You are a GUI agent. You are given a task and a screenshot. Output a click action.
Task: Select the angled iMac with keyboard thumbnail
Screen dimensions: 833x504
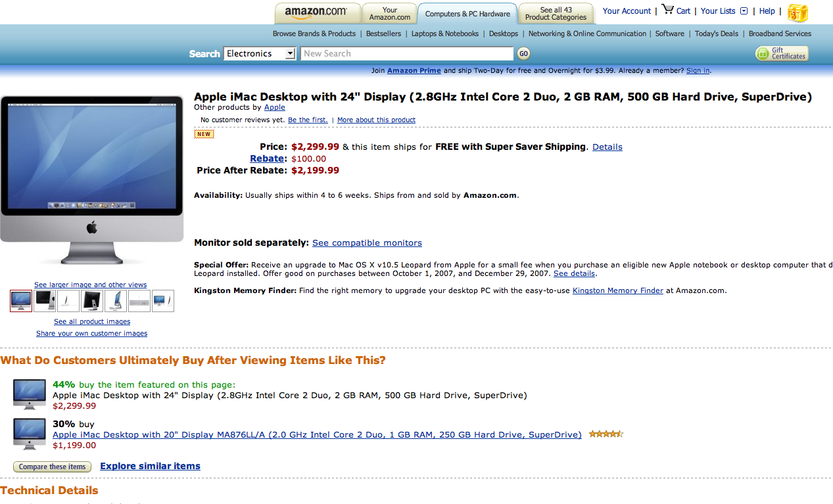116,301
